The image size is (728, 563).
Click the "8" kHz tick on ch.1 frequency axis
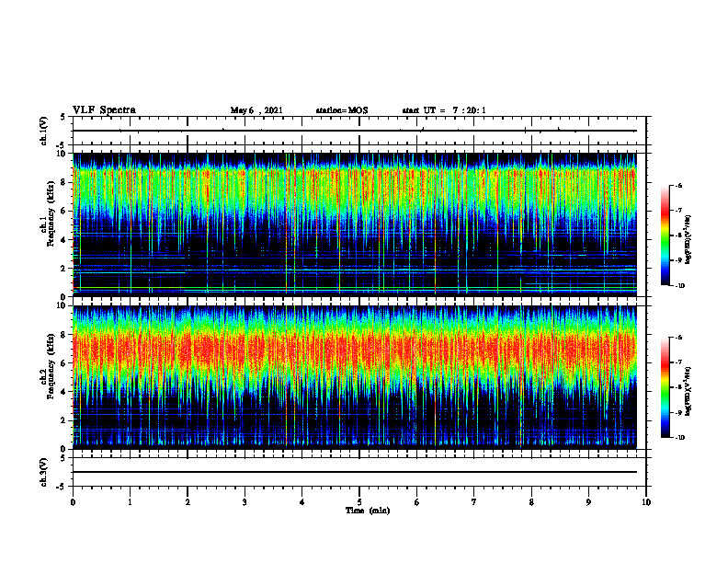[64, 182]
